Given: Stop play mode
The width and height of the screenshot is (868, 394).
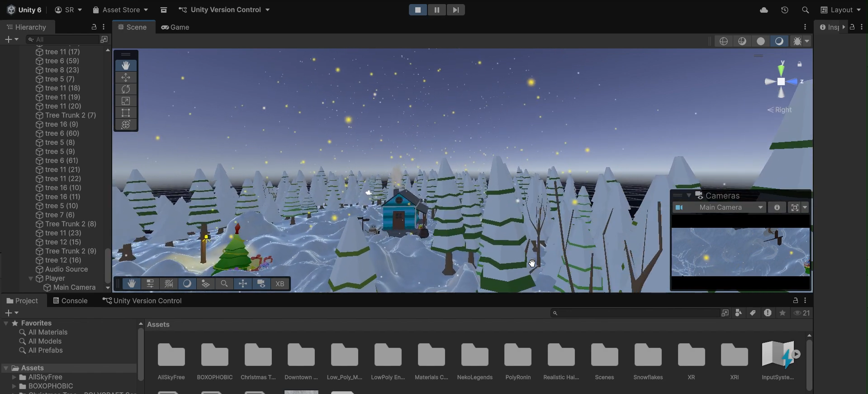Looking at the screenshot, I should point(418,10).
